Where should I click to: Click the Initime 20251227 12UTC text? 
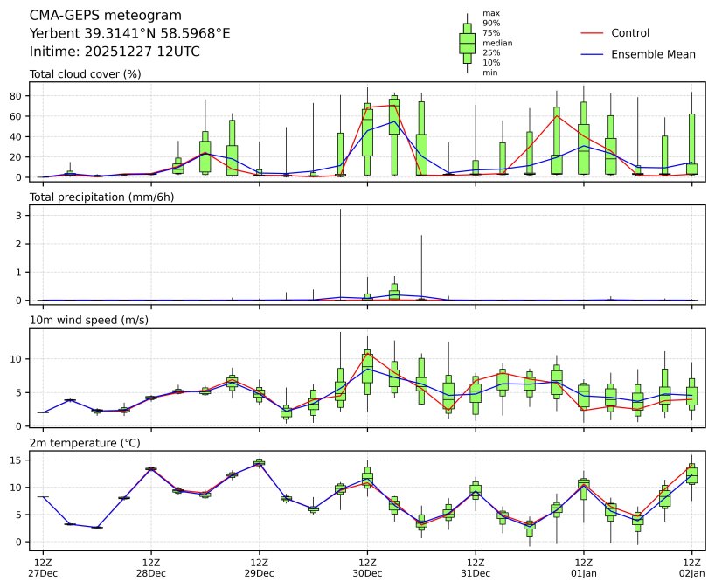[115, 52]
